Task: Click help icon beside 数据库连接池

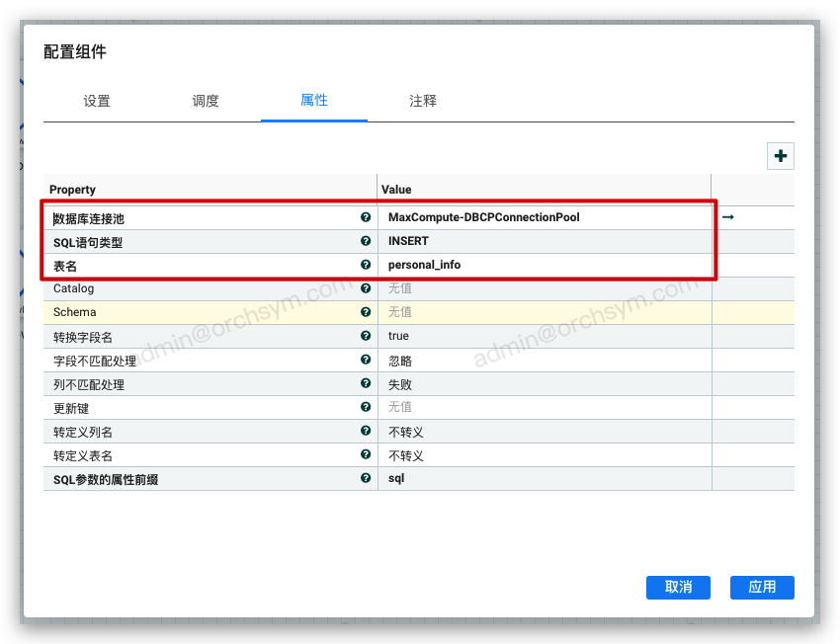Action: 366,217
